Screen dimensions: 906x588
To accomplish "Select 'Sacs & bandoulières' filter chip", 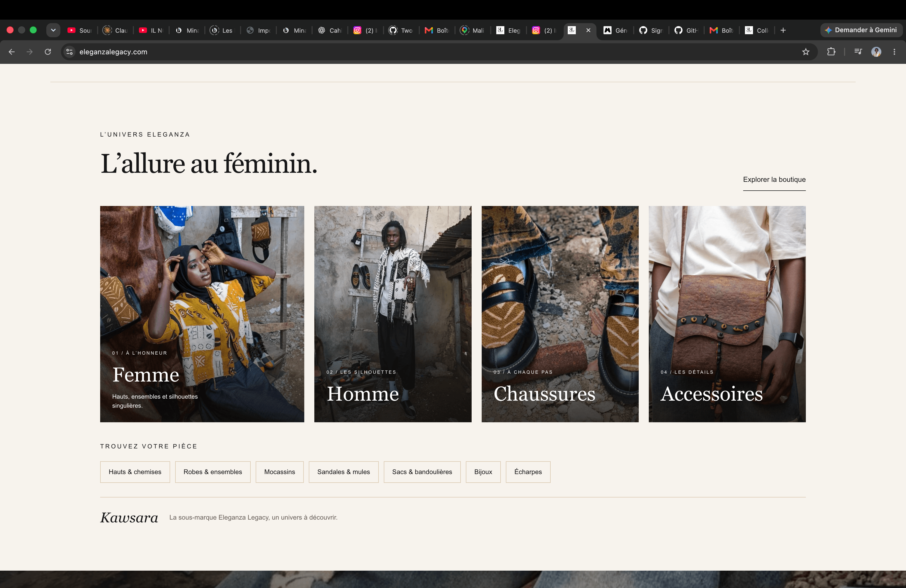I will (422, 472).
